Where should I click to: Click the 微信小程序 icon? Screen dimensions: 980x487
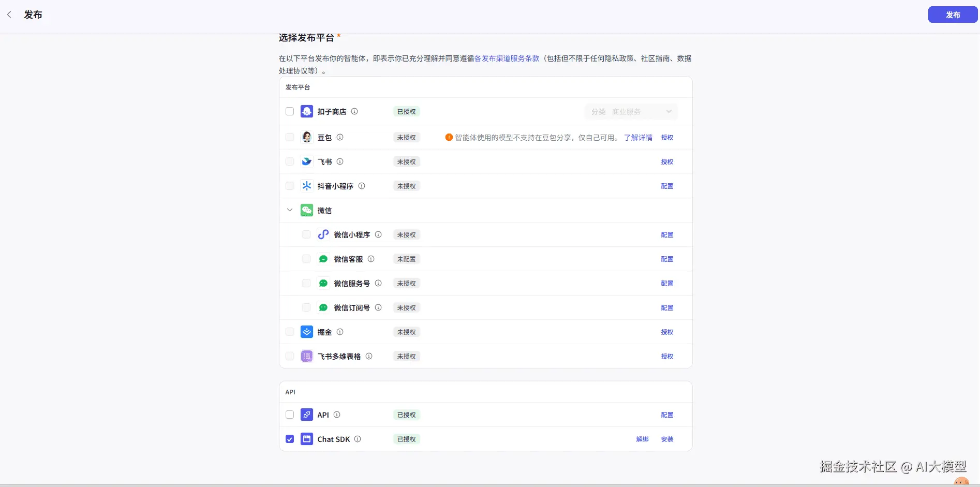(323, 234)
